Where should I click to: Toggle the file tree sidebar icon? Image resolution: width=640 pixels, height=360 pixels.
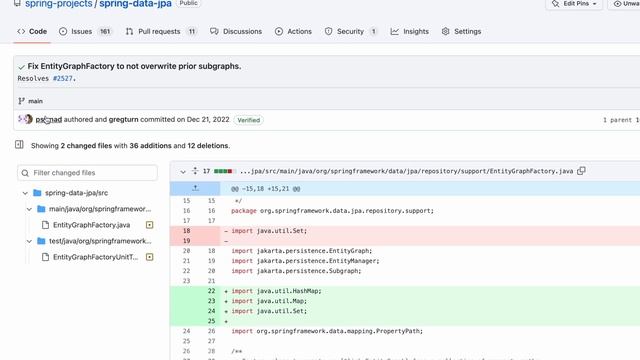(x=19, y=144)
